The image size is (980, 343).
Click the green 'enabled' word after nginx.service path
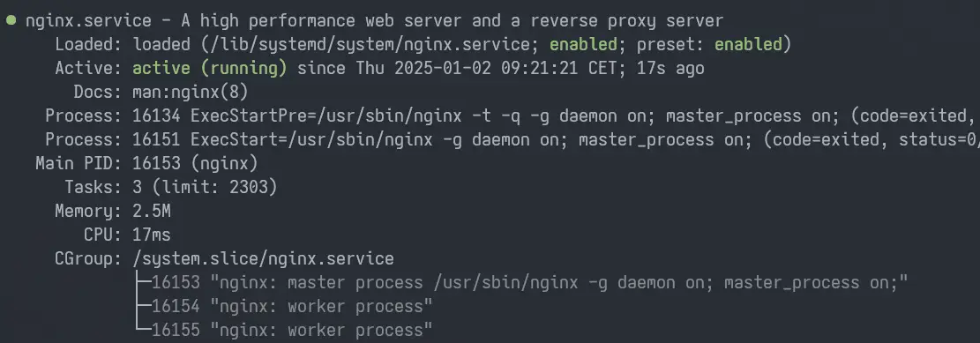(583, 44)
